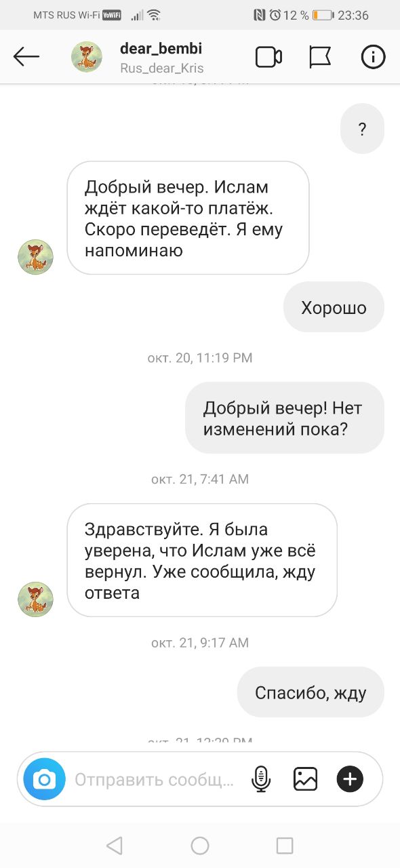The image size is (400, 868).
Task: Record a voice message with microphone
Action: [x=261, y=779]
